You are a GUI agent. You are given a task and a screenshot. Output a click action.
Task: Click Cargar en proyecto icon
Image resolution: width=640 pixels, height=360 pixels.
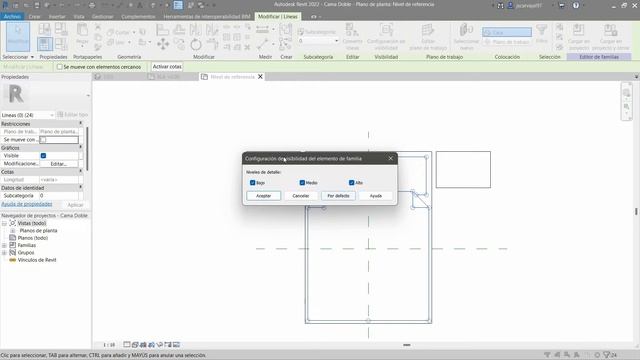[x=578, y=31]
